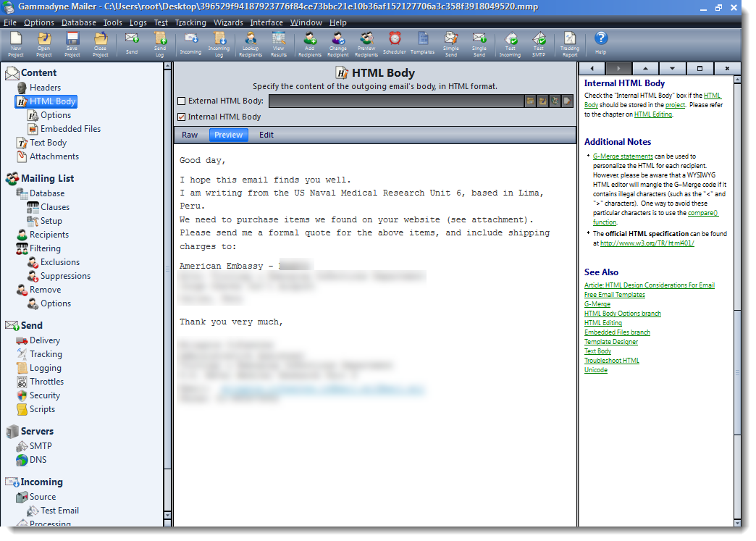This screenshot has height=541, width=756.
Task: Select Attachments in the tree
Action: pyautogui.click(x=54, y=156)
